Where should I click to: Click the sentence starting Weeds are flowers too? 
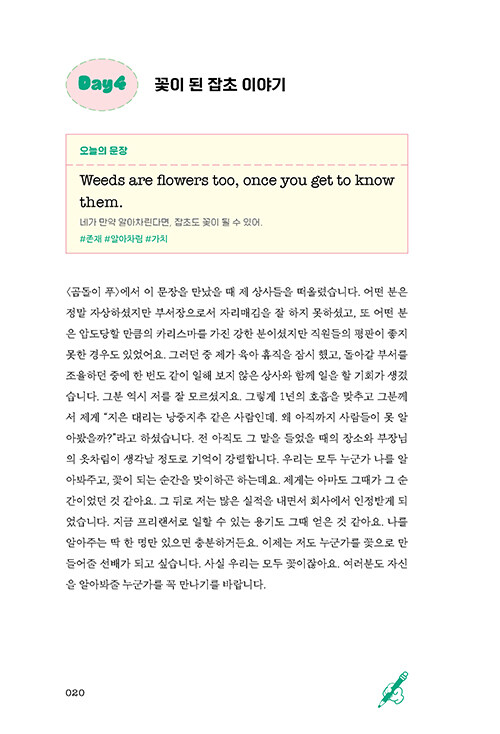click(x=237, y=191)
